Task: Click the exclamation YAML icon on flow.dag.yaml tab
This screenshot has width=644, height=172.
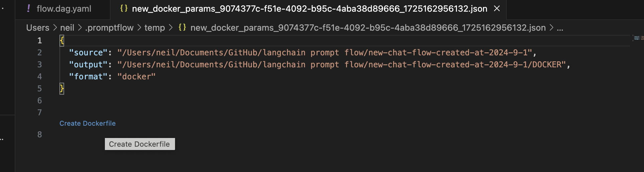Action: 29,8
